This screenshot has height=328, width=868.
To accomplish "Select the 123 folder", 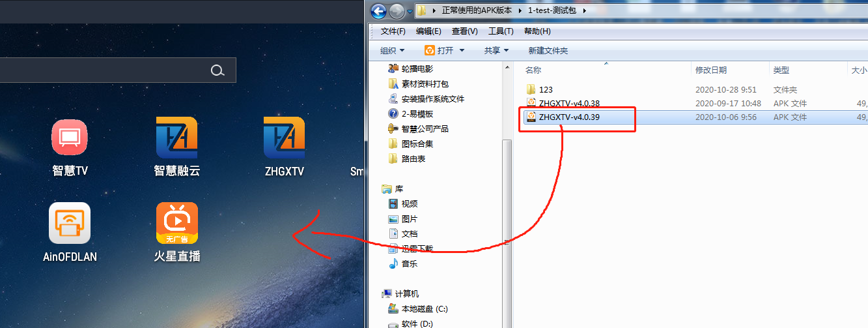I will (x=546, y=89).
